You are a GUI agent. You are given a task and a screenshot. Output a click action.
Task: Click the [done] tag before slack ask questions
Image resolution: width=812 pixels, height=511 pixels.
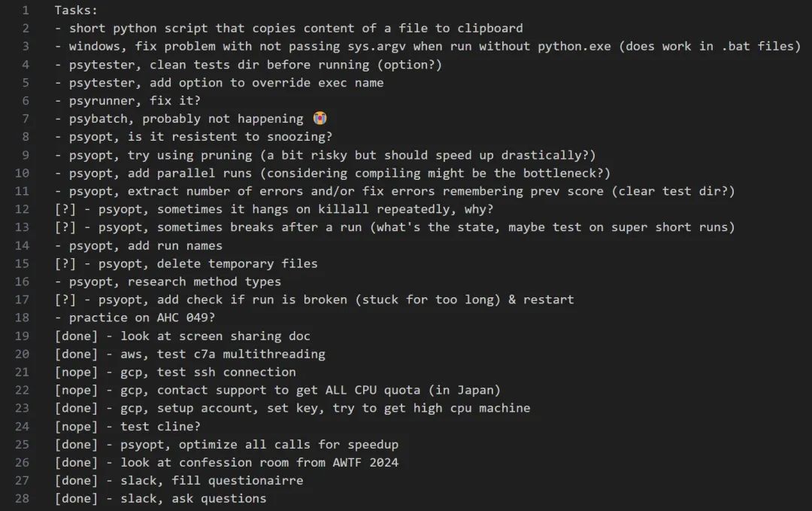[x=76, y=498]
